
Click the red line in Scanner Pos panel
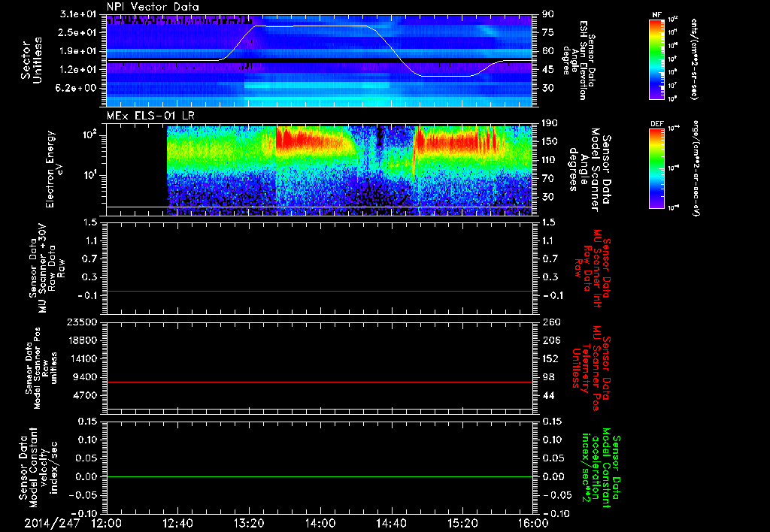pyautogui.click(x=320, y=382)
